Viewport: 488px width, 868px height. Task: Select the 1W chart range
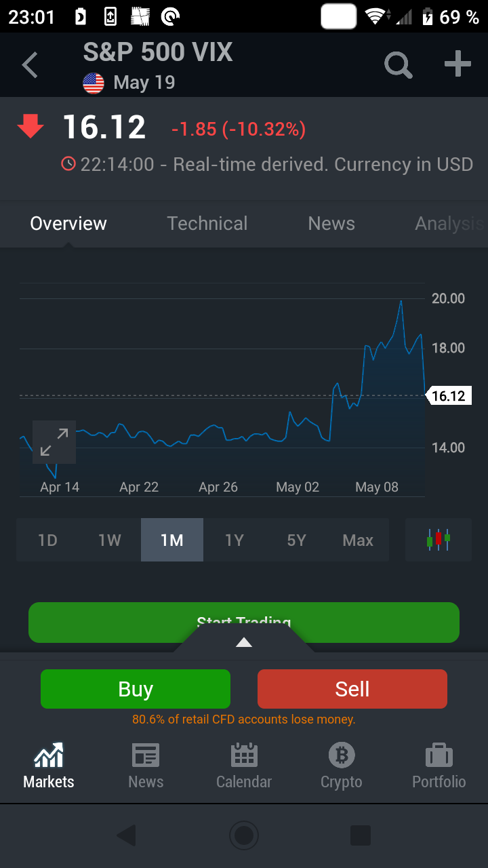[110, 540]
